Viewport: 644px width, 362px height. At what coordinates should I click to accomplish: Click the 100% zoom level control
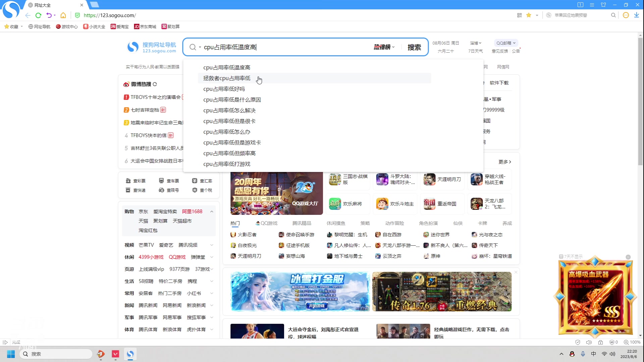[x=632, y=342]
